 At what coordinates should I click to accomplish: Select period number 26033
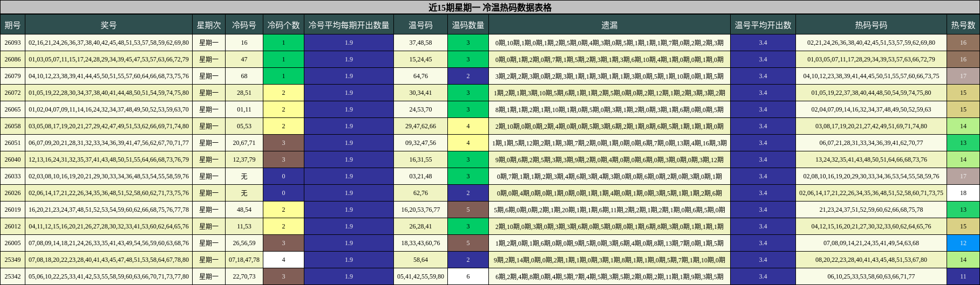[x=12, y=176]
